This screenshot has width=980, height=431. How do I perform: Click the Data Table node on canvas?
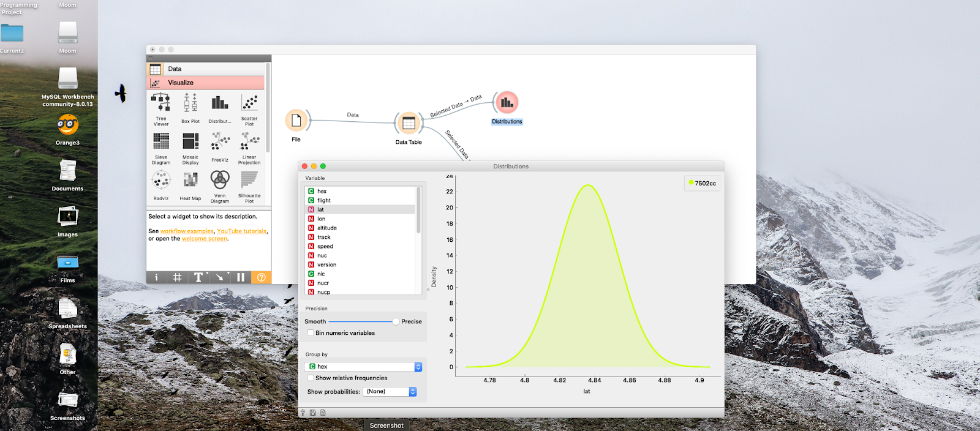(x=409, y=123)
